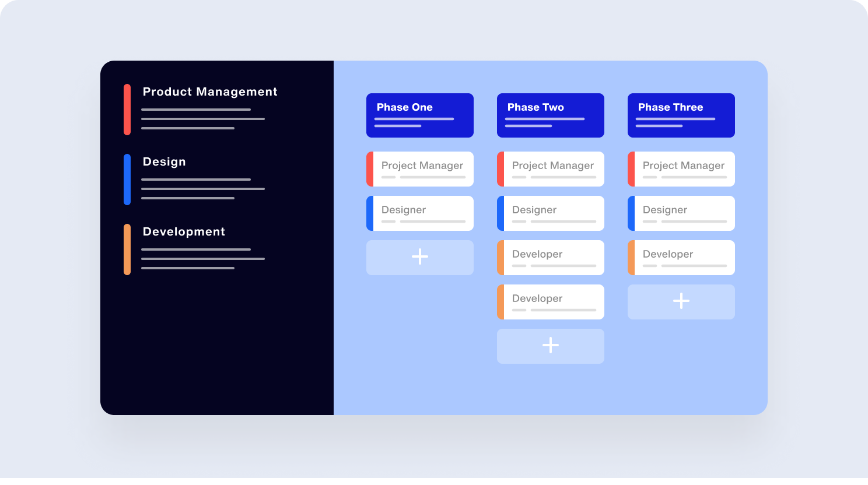
Task: Select the Phase One column header
Action: (x=420, y=115)
